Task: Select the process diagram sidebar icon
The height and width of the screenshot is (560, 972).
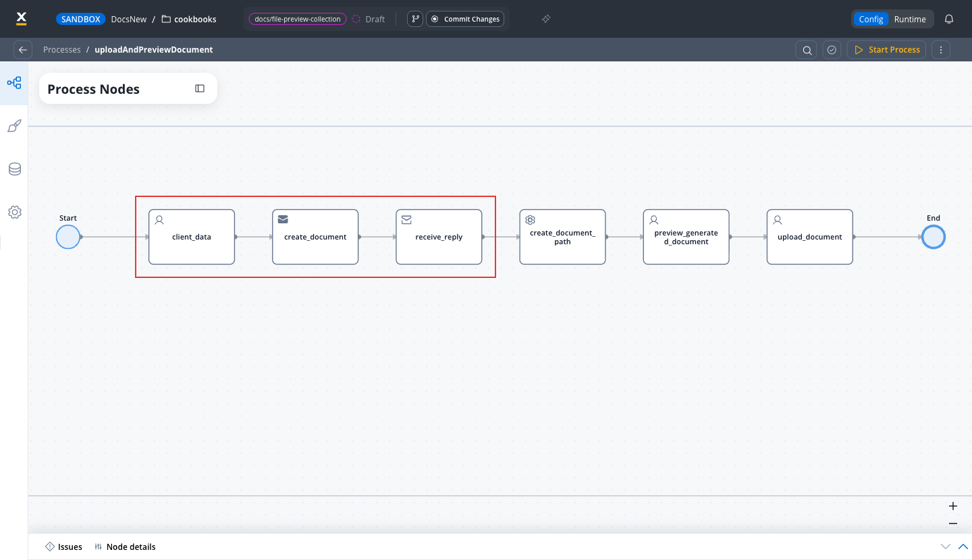Action: [14, 83]
